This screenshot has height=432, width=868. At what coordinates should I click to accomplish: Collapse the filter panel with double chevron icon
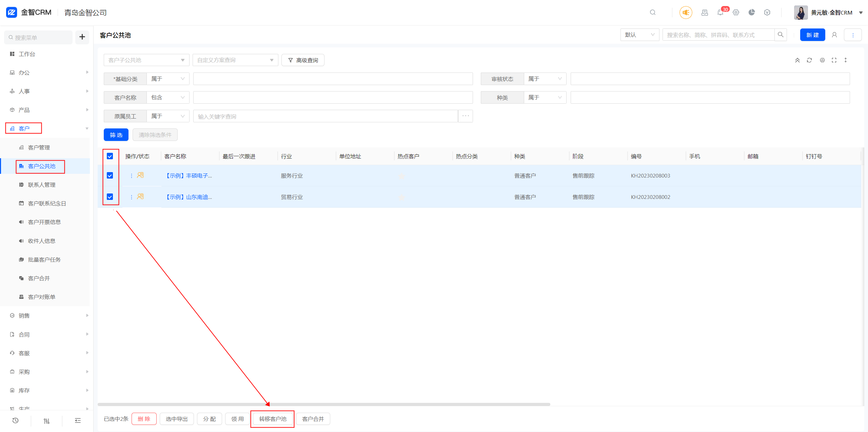click(x=797, y=60)
